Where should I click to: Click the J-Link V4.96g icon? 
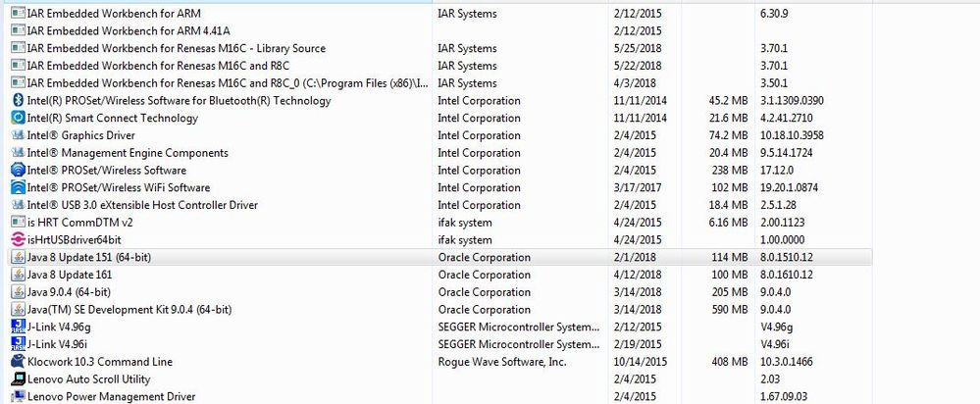pos(18,327)
